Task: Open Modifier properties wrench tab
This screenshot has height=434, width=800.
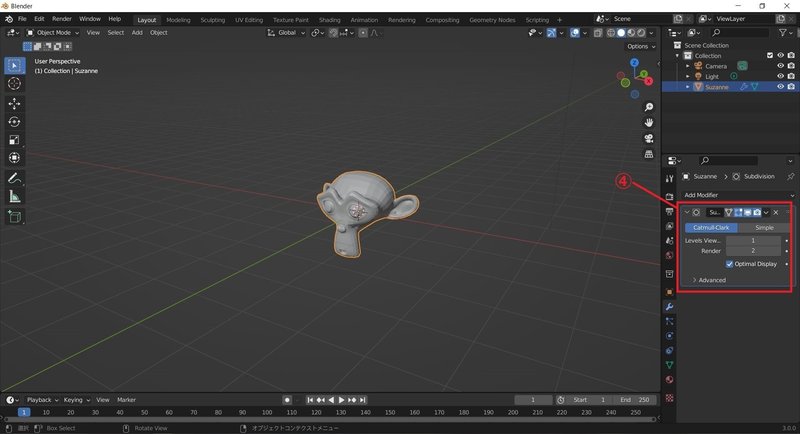Action: click(669, 307)
